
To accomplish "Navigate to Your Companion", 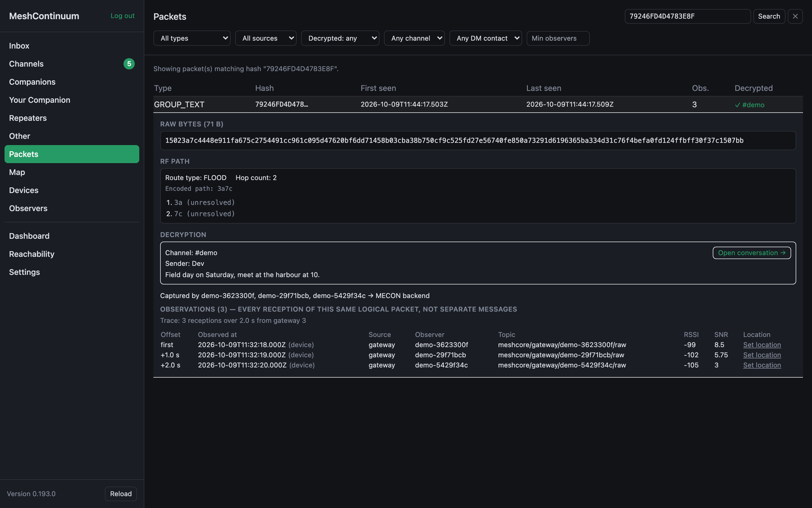I will [x=72, y=100].
